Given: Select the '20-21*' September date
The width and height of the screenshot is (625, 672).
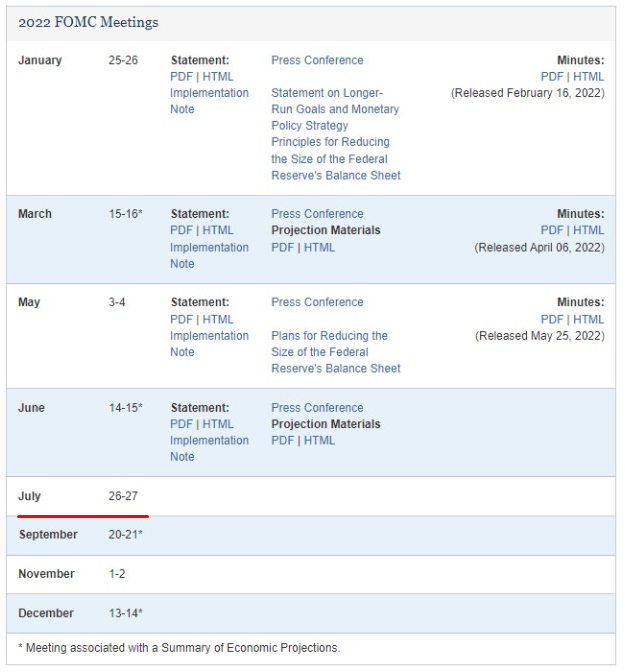Looking at the screenshot, I should [125, 534].
